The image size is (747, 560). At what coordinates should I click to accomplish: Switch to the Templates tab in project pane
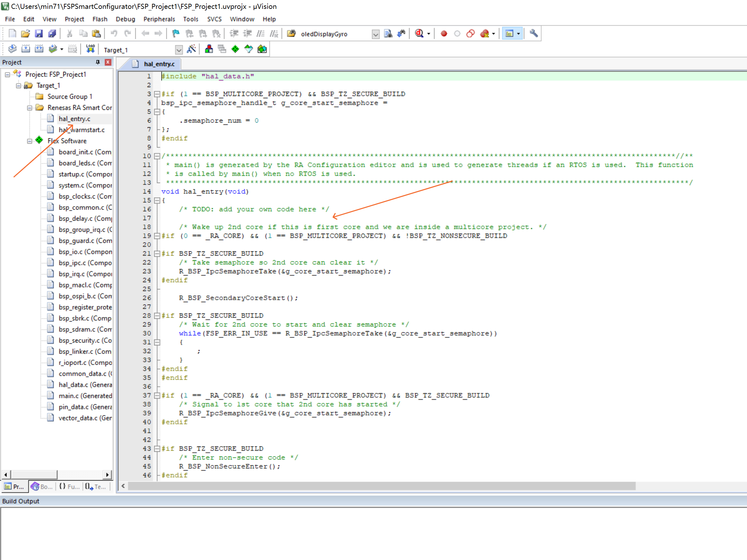click(96, 487)
